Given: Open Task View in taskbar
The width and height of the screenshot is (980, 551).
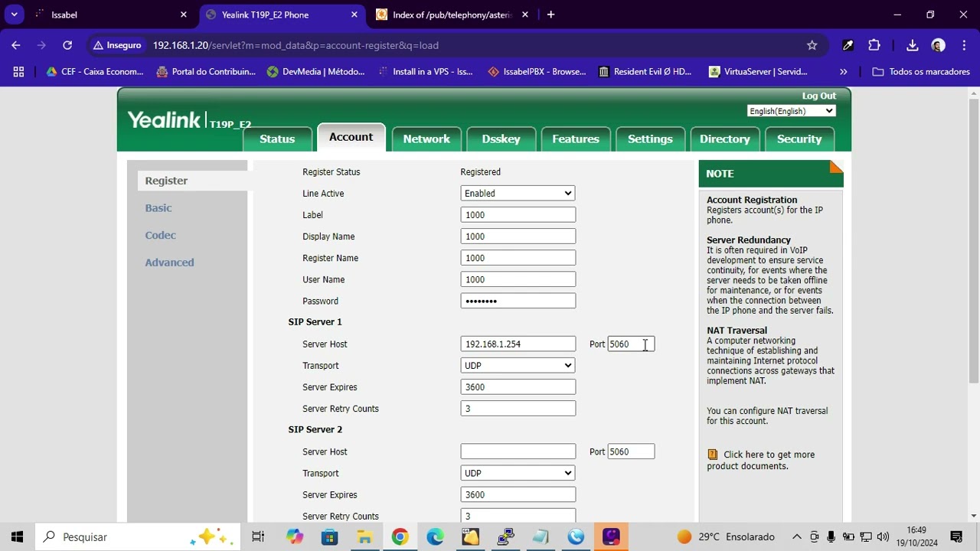Looking at the screenshot, I should click(x=258, y=537).
